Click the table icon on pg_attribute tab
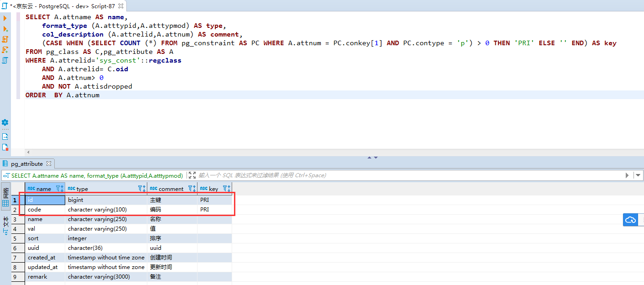 tap(5, 163)
